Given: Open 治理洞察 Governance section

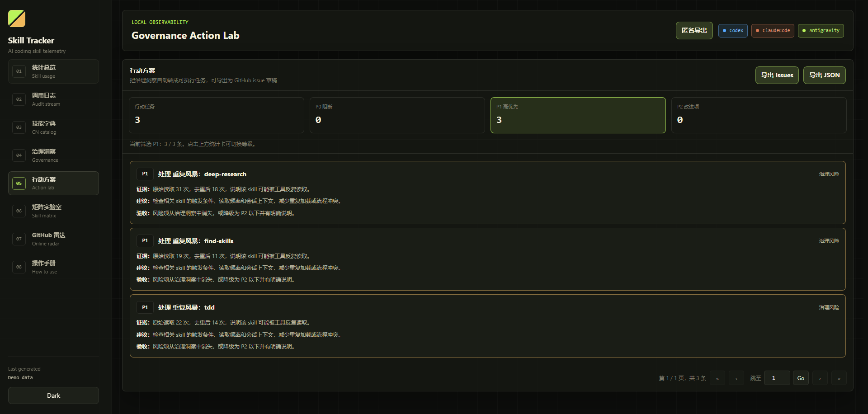Looking at the screenshot, I should pyautogui.click(x=53, y=155).
